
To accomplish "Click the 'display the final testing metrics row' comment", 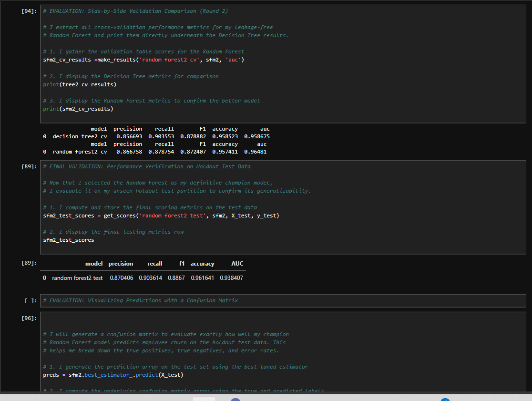I will 113,232.
